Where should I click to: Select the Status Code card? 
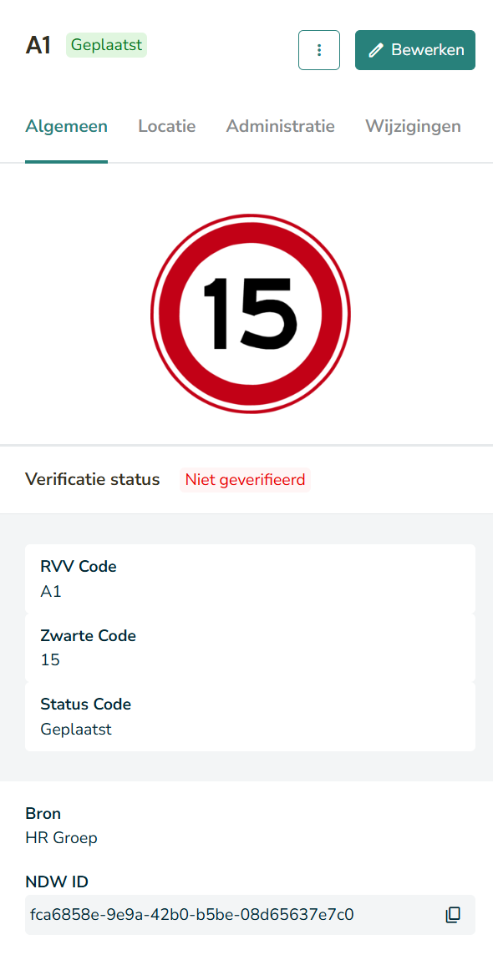(250, 716)
